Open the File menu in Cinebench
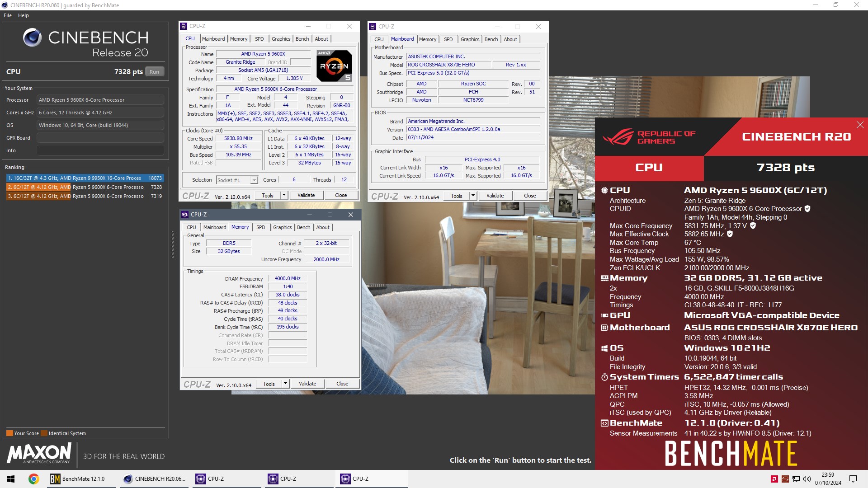This screenshot has height=488, width=868. click(x=8, y=15)
